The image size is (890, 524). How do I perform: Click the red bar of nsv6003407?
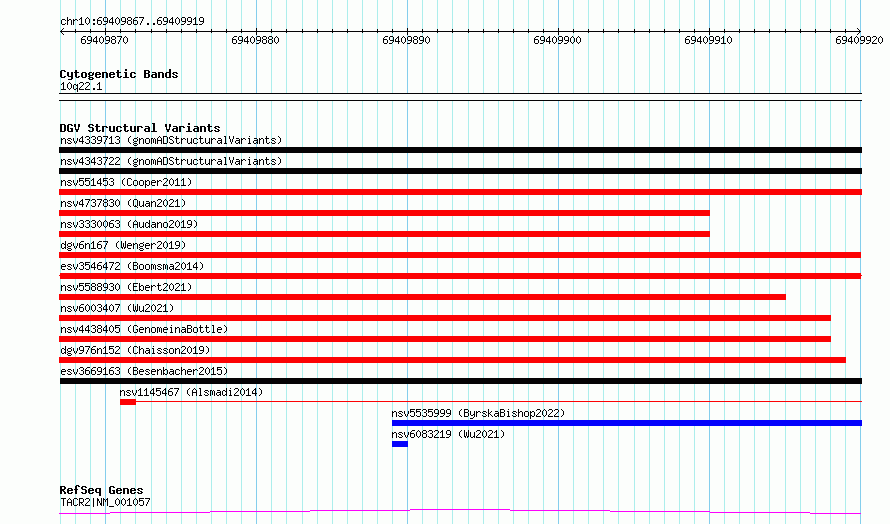(445, 318)
